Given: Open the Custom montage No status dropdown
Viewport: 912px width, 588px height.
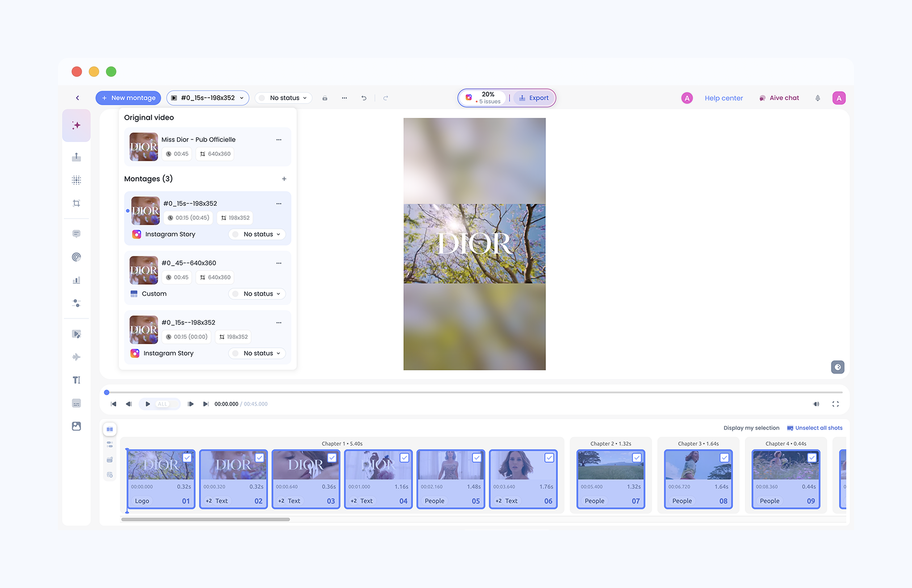Looking at the screenshot, I should coord(257,294).
